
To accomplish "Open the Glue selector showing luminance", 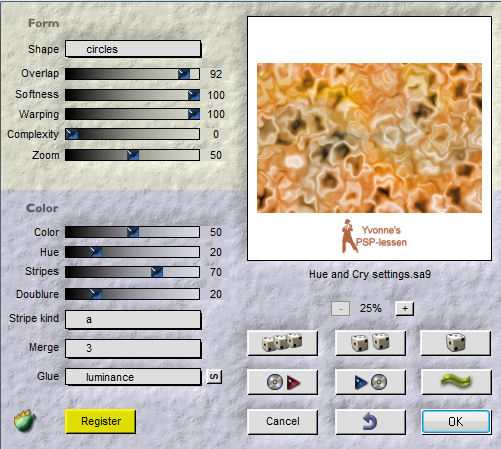I will (133, 377).
